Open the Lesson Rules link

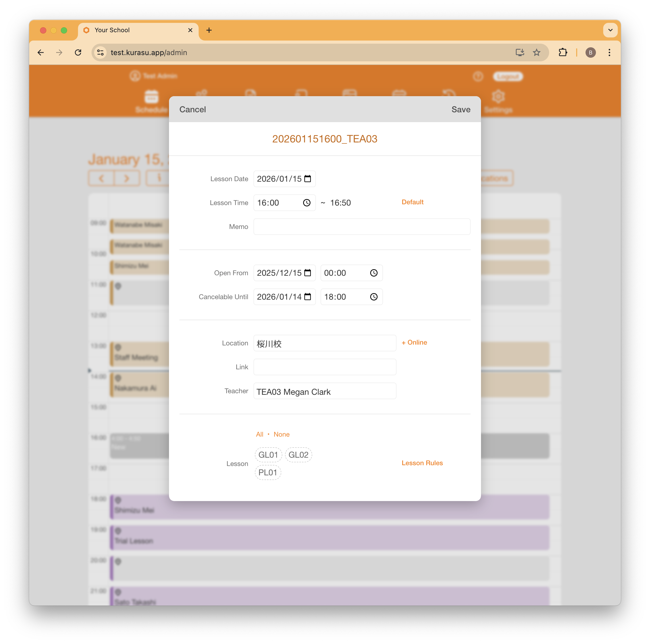pos(422,463)
